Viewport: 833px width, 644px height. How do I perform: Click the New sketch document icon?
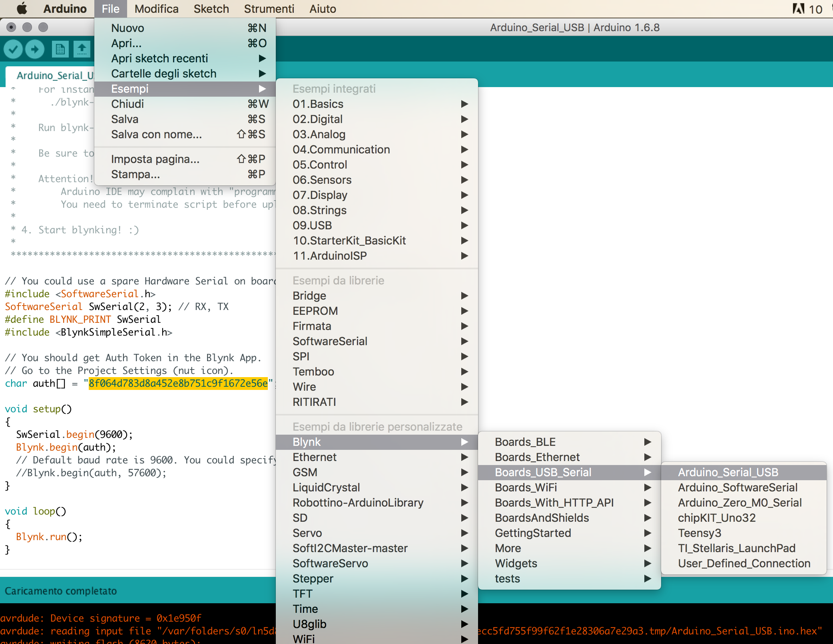pos(60,49)
